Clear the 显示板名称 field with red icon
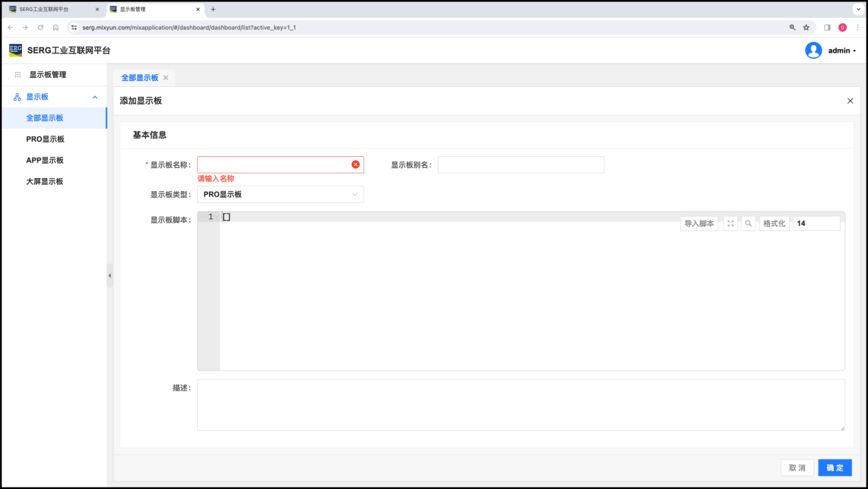The image size is (868, 489). [x=356, y=164]
